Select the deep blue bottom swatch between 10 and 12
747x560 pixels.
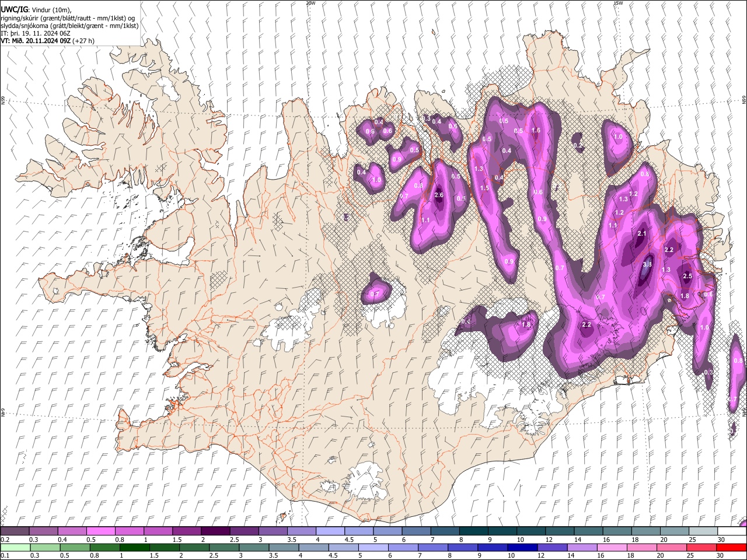[522, 547]
